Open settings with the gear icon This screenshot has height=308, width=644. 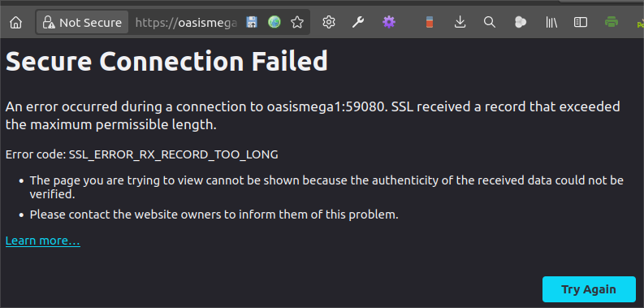329,22
